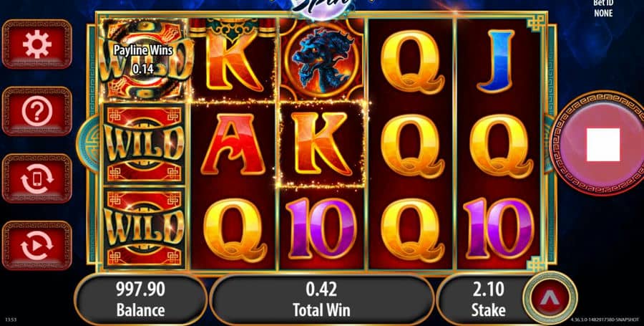This screenshot has height=326, width=644.
Task: Stop the spin with the square button
Action: [603, 144]
